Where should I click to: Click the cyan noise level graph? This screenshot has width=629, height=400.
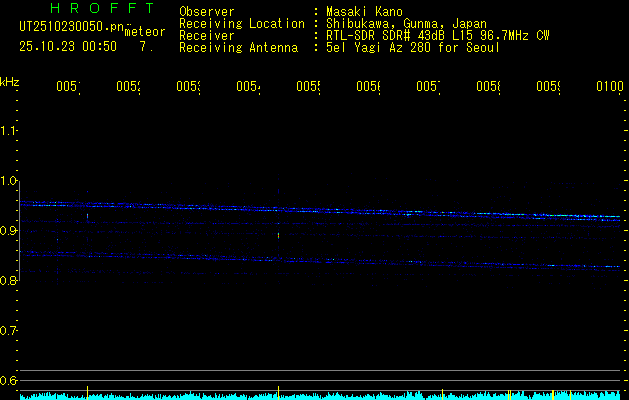320,395
